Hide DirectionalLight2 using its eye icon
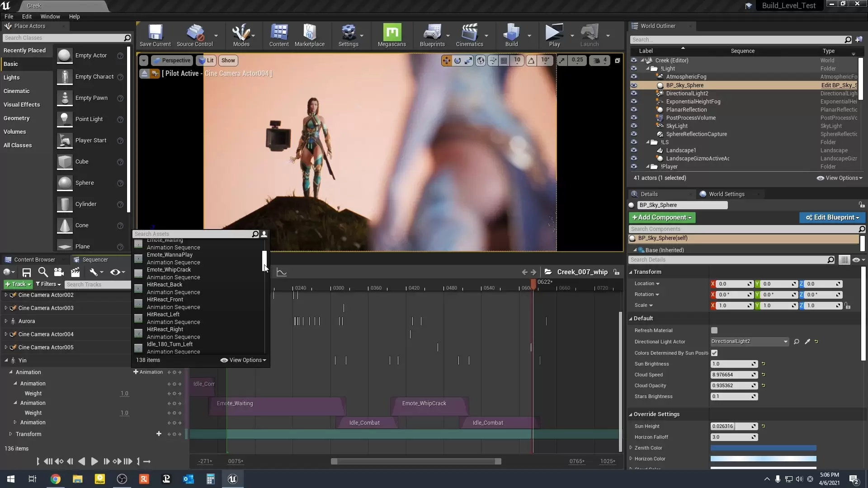The width and height of the screenshot is (868, 488). pyautogui.click(x=634, y=94)
